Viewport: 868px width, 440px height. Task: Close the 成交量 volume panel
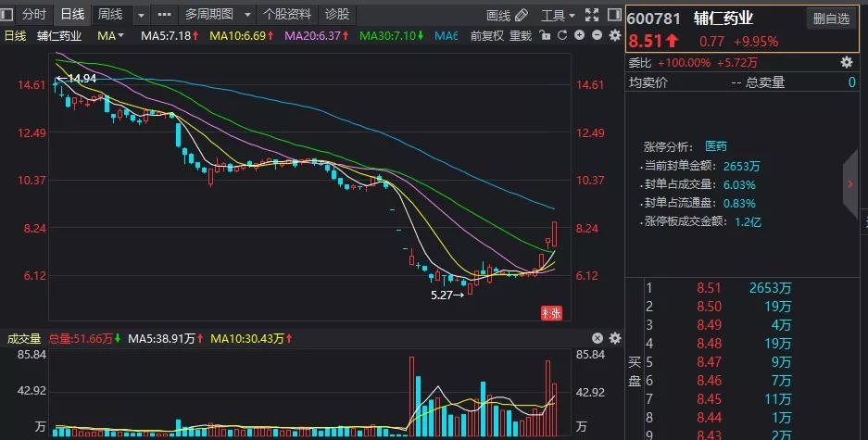[598, 338]
